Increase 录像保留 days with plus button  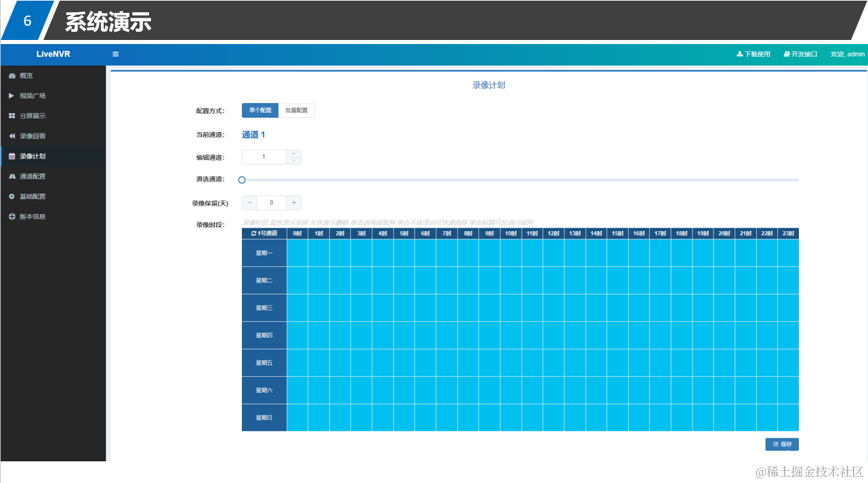point(293,203)
